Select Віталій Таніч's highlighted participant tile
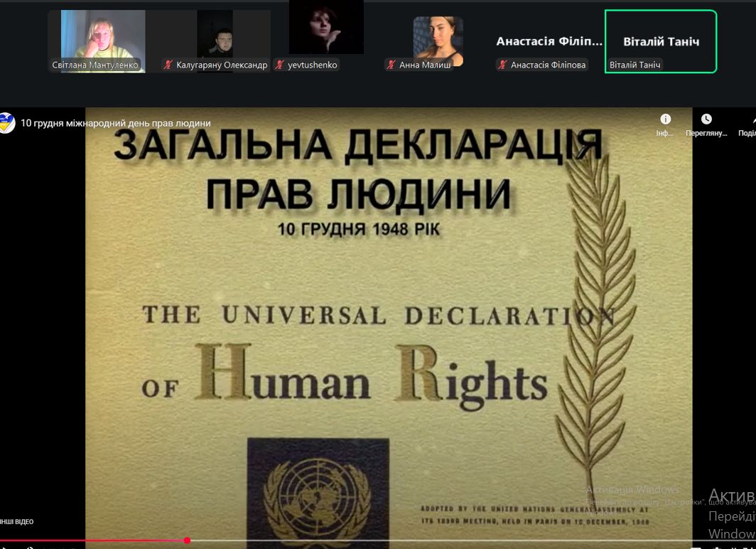Viewport: 756px width, 549px height. coord(660,41)
